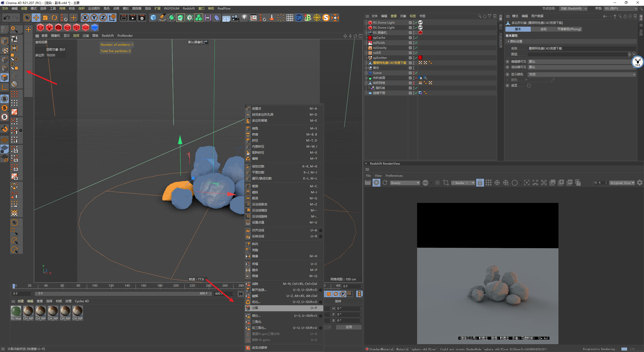The width and height of the screenshot is (644, 352).
Task: Expand the Scene object tree node
Action: click(x=366, y=73)
